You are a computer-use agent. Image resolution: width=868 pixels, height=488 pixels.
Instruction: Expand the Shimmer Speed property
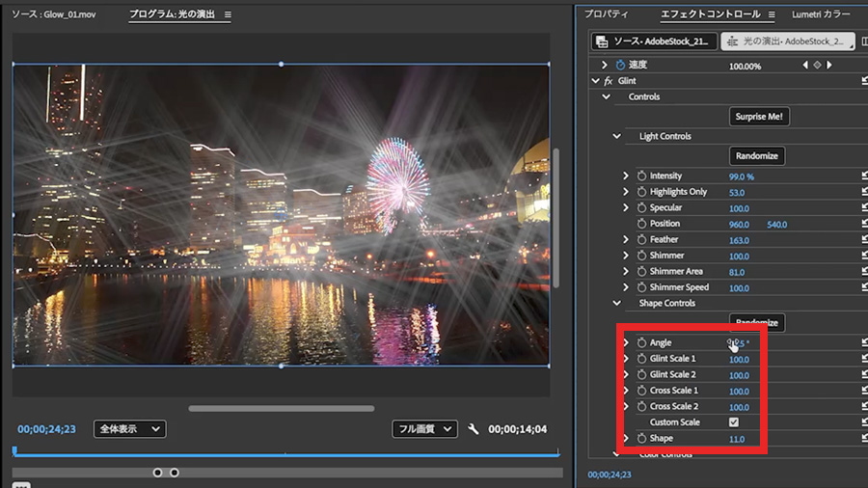click(626, 287)
